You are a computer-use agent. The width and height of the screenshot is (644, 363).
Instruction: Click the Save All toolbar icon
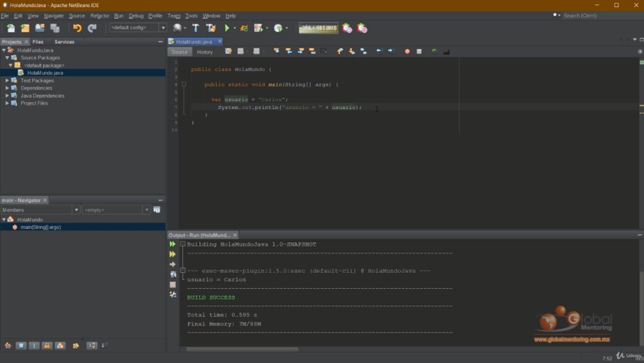[x=55, y=28]
